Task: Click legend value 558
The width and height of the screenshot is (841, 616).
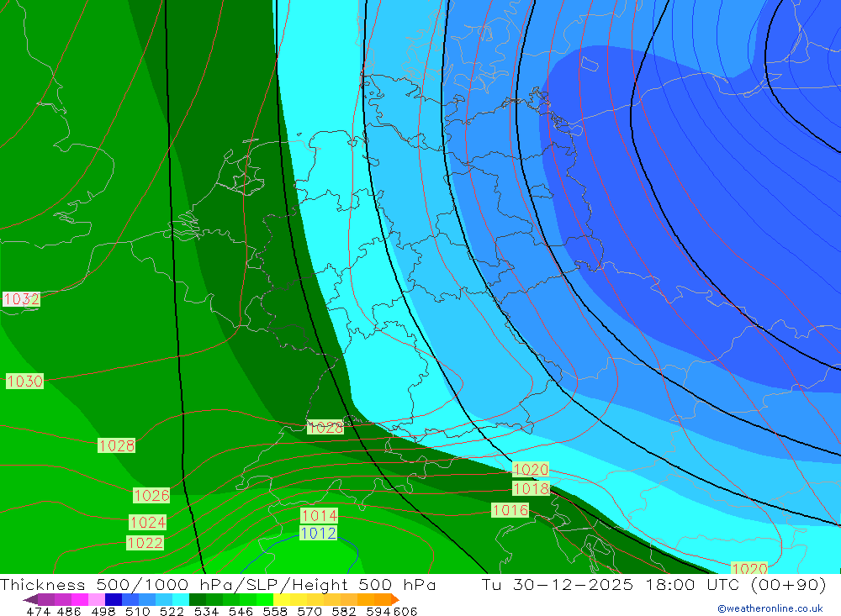Action: (x=275, y=611)
